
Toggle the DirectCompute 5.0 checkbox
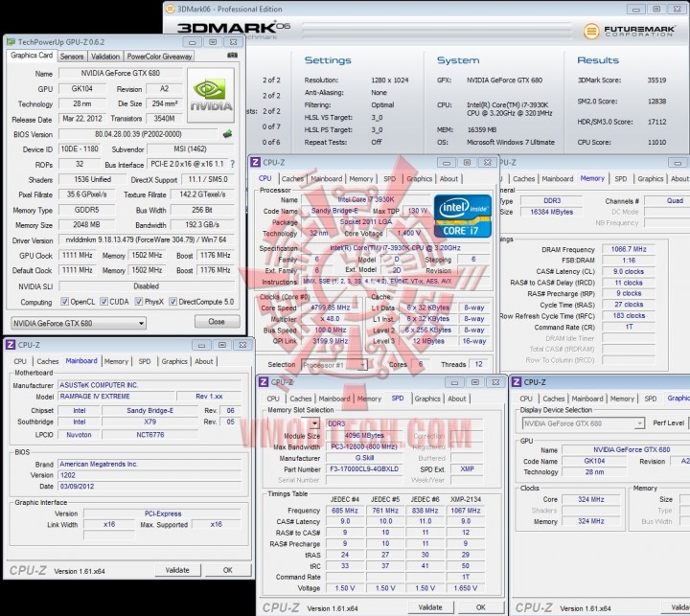pyautogui.click(x=172, y=302)
